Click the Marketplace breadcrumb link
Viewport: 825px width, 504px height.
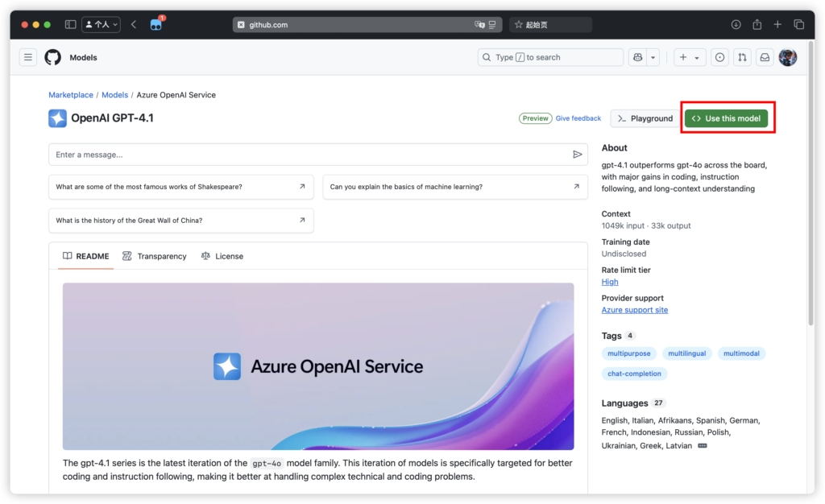coord(71,94)
